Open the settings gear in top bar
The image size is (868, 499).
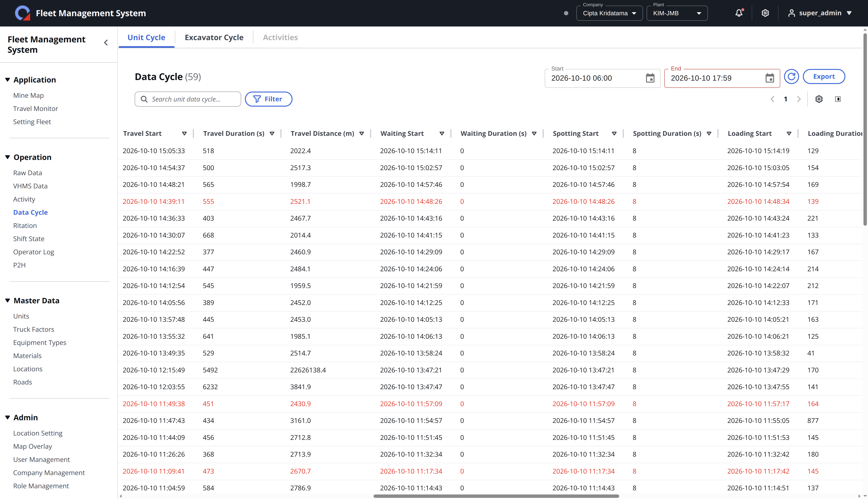pos(765,13)
